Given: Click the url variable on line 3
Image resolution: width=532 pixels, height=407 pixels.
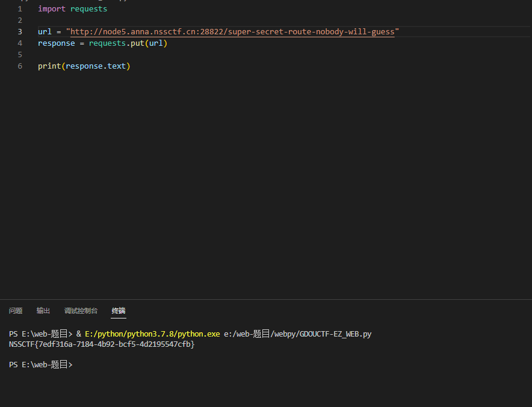Looking at the screenshot, I should point(45,32).
